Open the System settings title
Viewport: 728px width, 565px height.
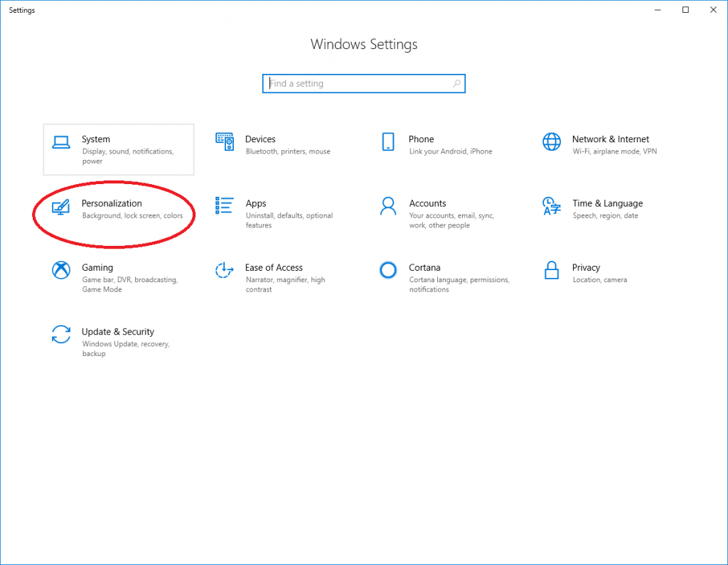[x=96, y=139]
